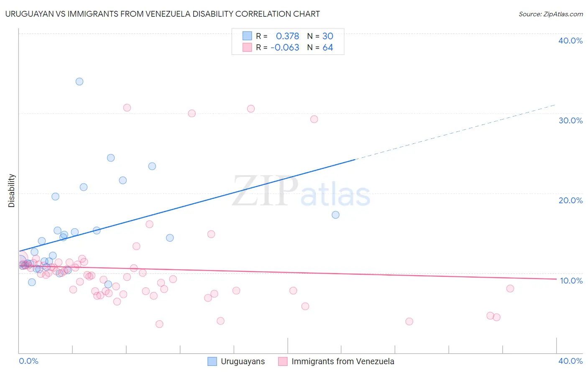Click the 40.0% x-axis label
588x373 pixels.
click(570, 361)
